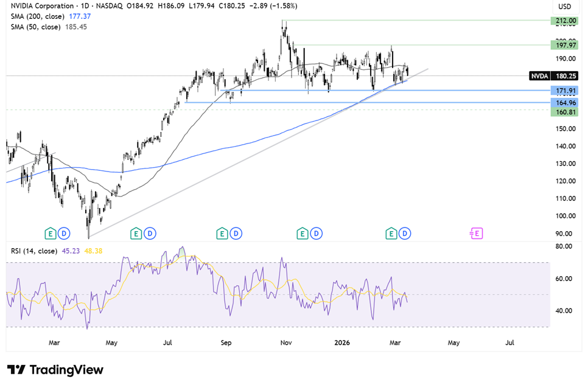This screenshot has height=388, width=588.
Task: Click the 40.00 RSI axis label
Action: pos(564,311)
